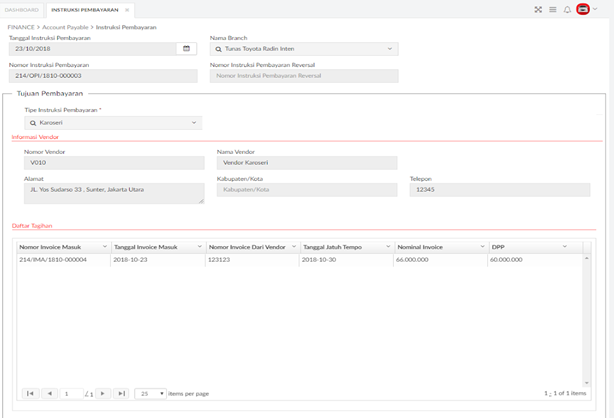Select the Instruksi Pembayaran tab
This screenshot has height=418, width=614.
pos(85,10)
